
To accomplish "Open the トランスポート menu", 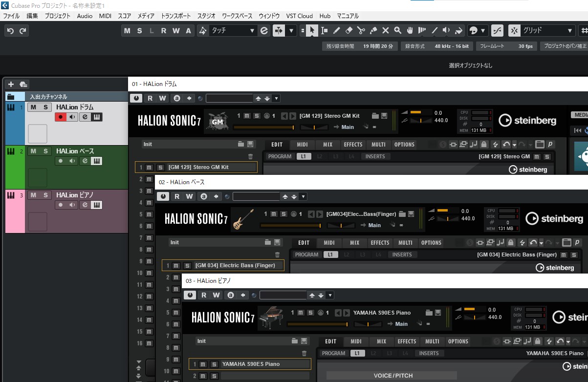I will (x=175, y=16).
